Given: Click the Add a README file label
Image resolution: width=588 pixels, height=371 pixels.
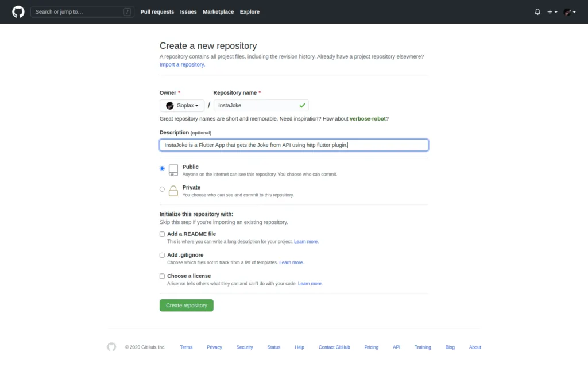Looking at the screenshot, I should pos(192,234).
